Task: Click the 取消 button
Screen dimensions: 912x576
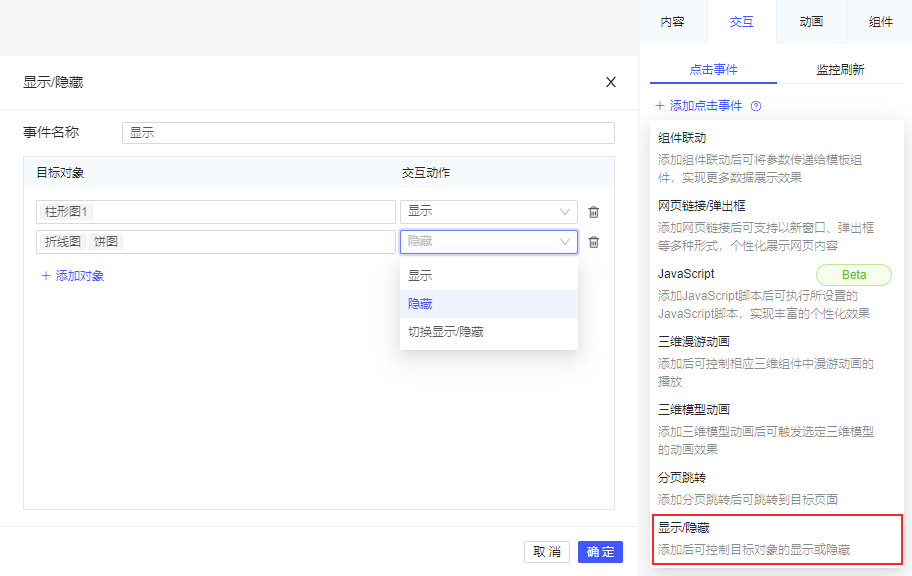Action: click(547, 552)
